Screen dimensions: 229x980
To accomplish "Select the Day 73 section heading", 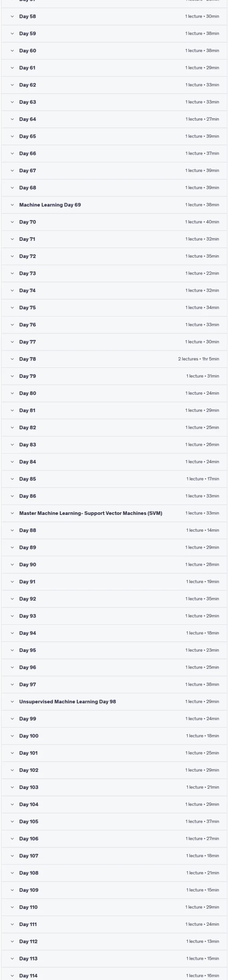I will pyautogui.click(x=28, y=273).
